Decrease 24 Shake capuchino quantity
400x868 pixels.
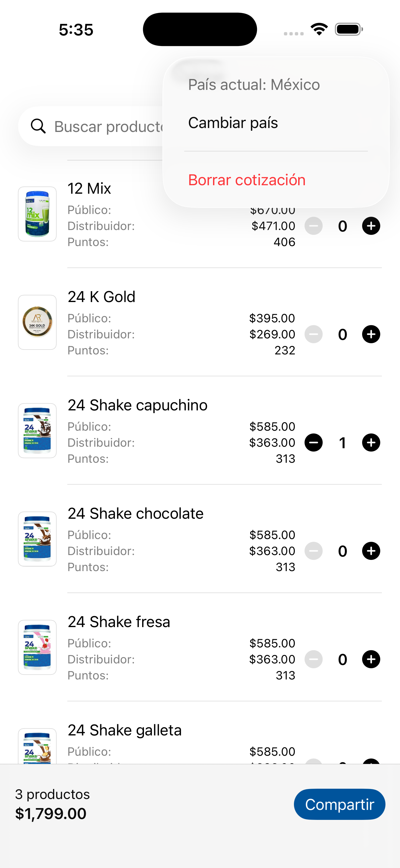(x=313, y=442)
